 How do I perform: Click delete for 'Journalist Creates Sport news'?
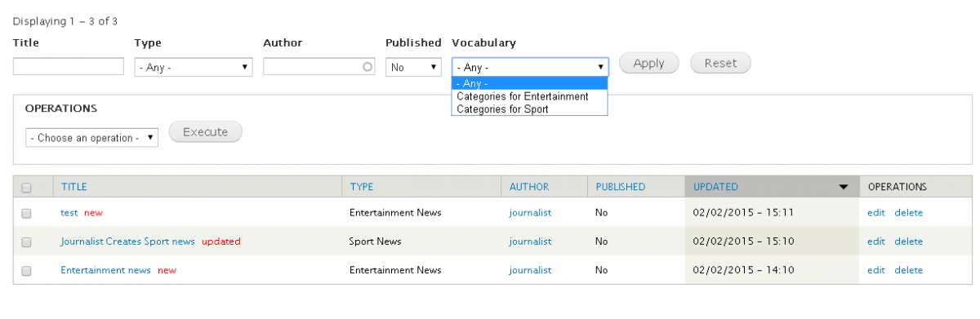pyautogui.click(x=908, y=241)
